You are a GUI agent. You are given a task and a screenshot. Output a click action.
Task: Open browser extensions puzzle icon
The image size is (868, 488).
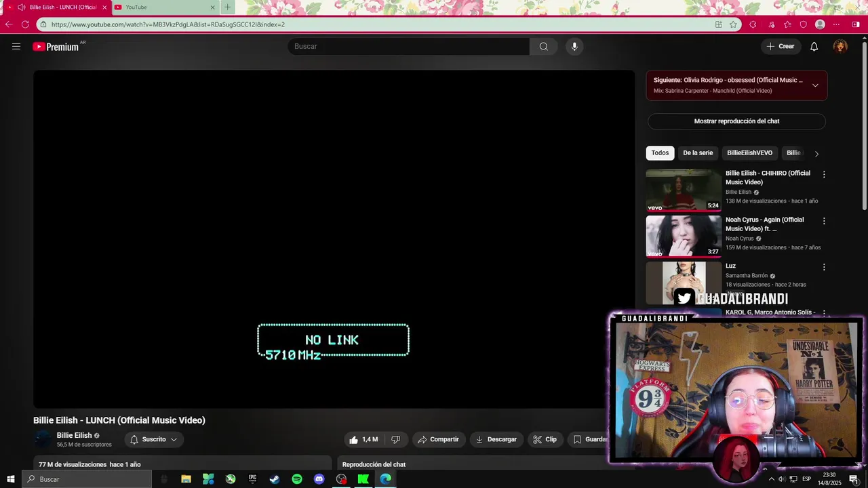pyautogui.click(x=753, y=24)
